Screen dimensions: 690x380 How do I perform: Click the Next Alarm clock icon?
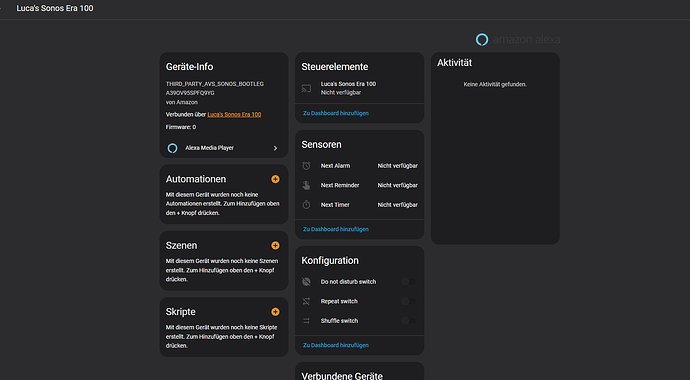tap(306, 166)
